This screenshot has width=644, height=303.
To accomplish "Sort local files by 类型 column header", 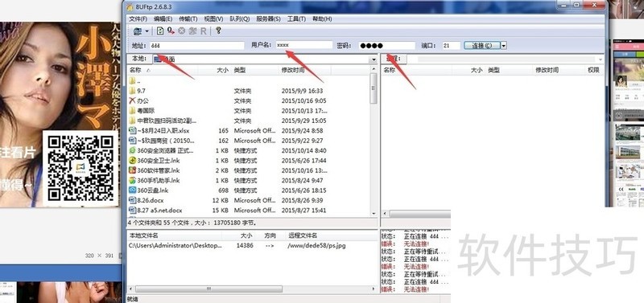I will coord(255,70).
